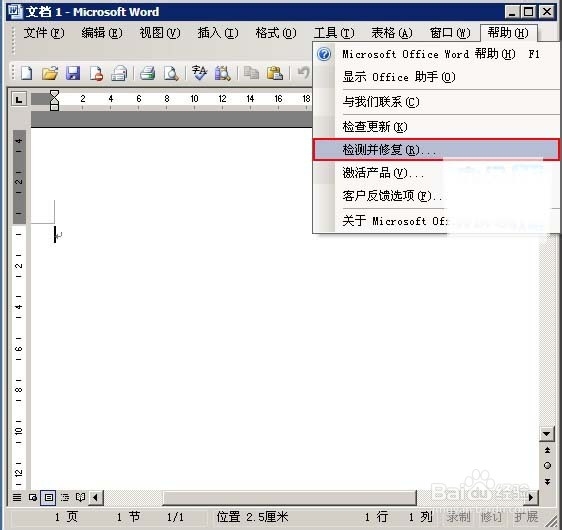The image size is (562, 530).
Task: Click the horizontal scrollbar thumb
Action: pyautogui.click(x=290, y=497)
